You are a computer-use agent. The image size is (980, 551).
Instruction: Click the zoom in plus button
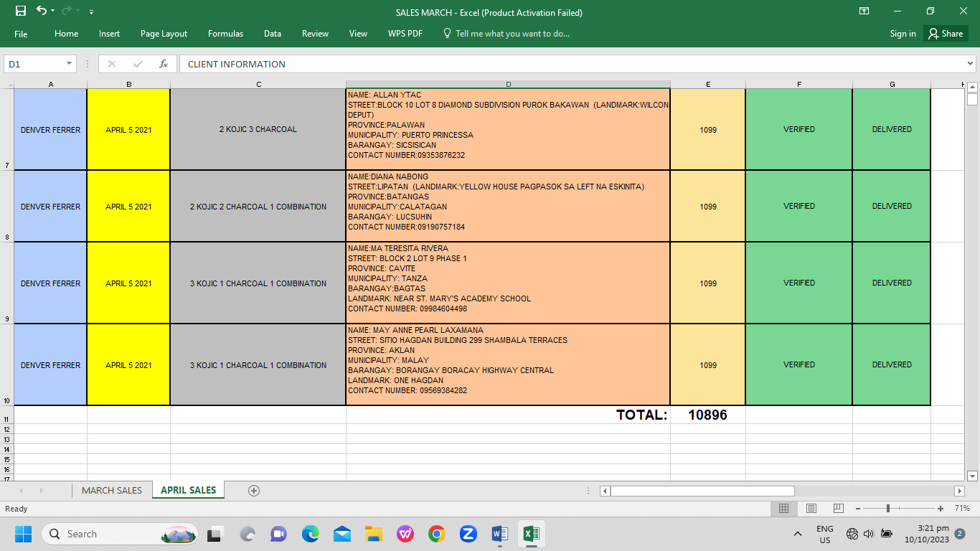tap(941, 509)
